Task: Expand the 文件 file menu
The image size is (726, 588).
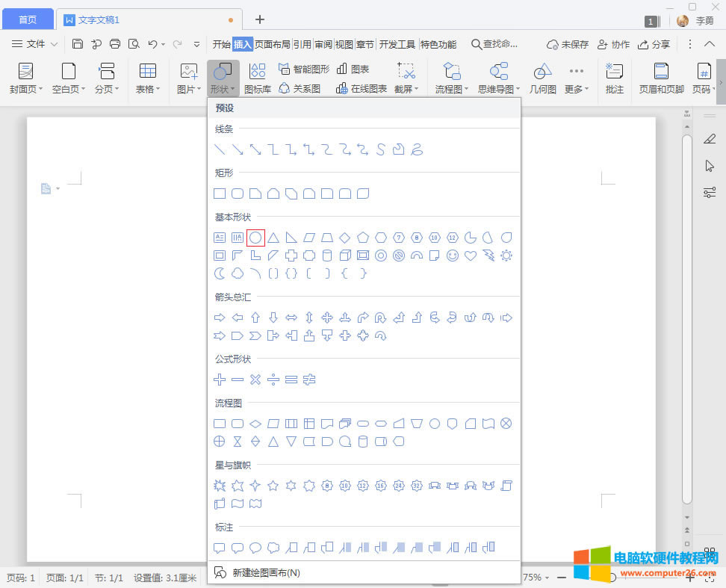Action: coord(35,44)
